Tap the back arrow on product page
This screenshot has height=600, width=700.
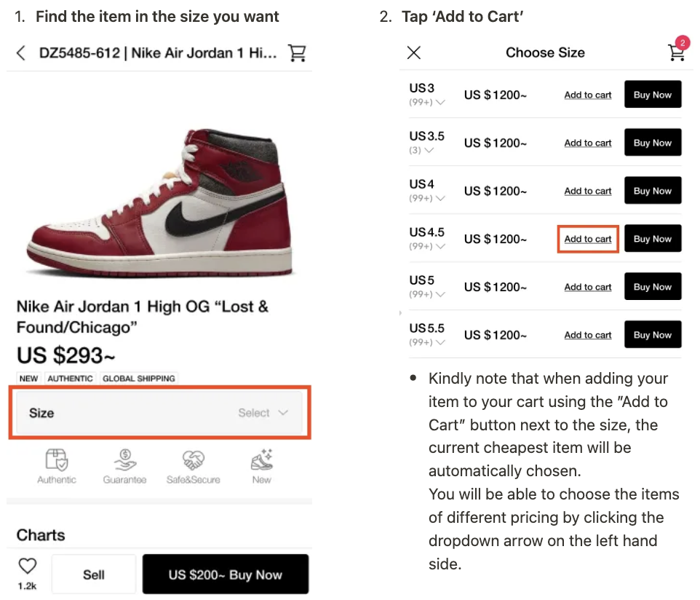tap(20, 52)
